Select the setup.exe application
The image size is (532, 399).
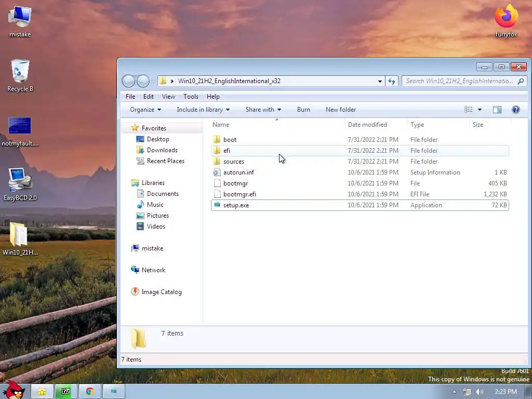coord(360,205)
